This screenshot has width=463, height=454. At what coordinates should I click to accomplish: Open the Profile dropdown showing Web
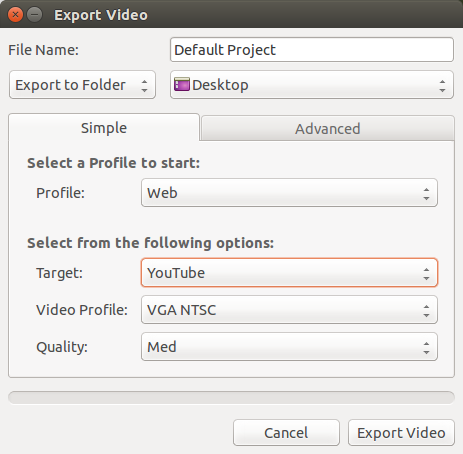289,193
